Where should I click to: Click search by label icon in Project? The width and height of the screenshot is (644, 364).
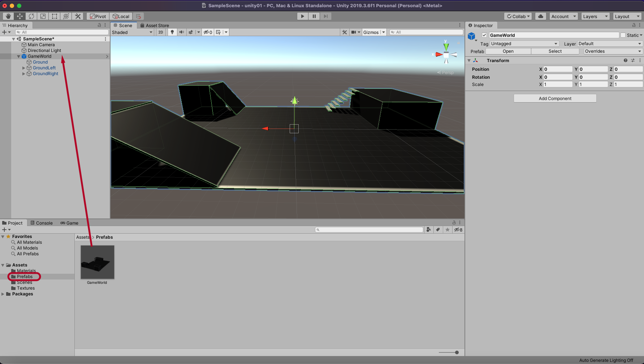click(438, 230)
